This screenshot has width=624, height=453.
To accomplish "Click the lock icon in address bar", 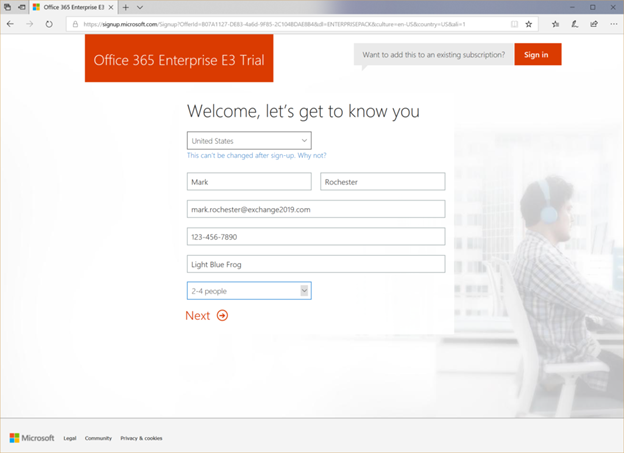I will click(x=75, y=24).
